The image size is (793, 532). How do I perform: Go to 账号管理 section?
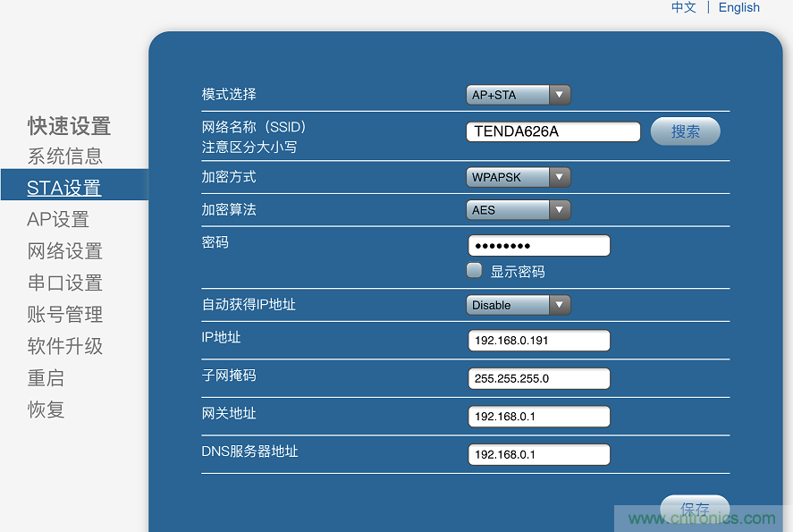coord(64,315)
